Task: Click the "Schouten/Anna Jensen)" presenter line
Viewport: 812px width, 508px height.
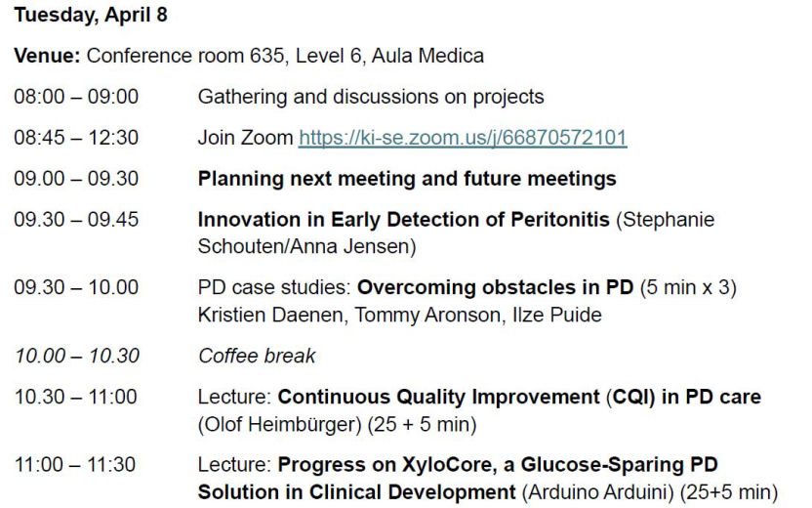Action: click(x=306, y=246)
